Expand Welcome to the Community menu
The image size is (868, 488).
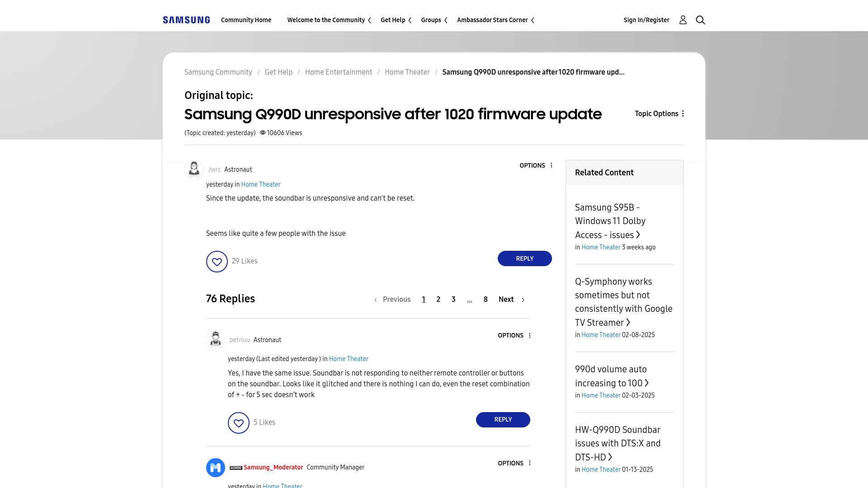(x=329, y=20)
